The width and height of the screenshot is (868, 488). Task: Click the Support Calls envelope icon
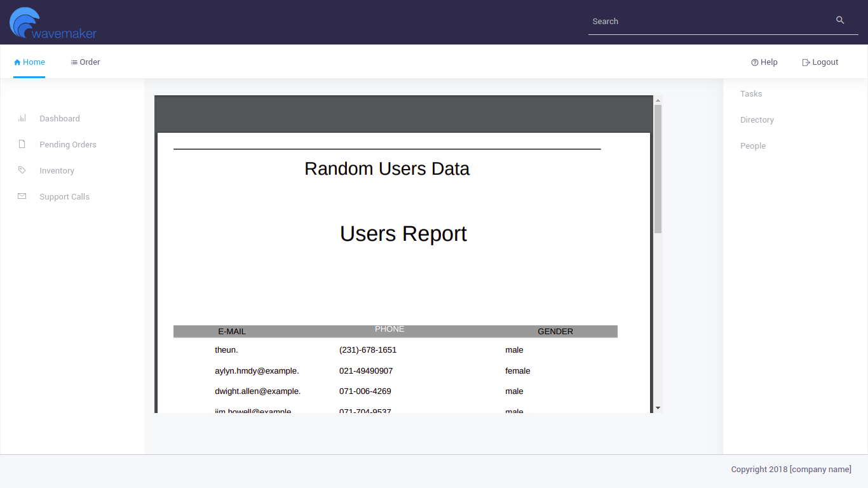pos(22,196)
